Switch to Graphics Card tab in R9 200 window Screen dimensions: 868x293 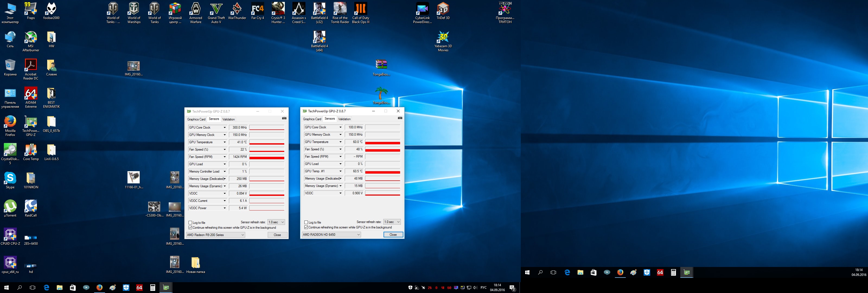pyautogui.click(x=196, y=119)
